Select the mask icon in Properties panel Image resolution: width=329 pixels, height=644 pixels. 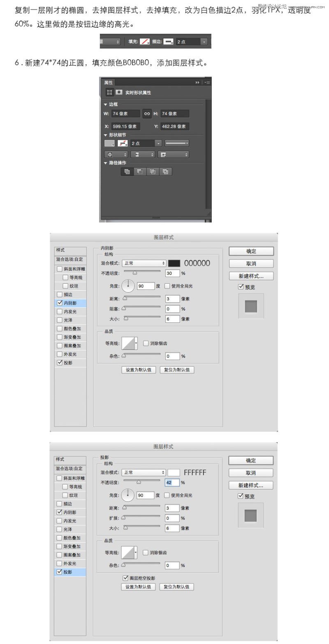click(x=118, y=92)
